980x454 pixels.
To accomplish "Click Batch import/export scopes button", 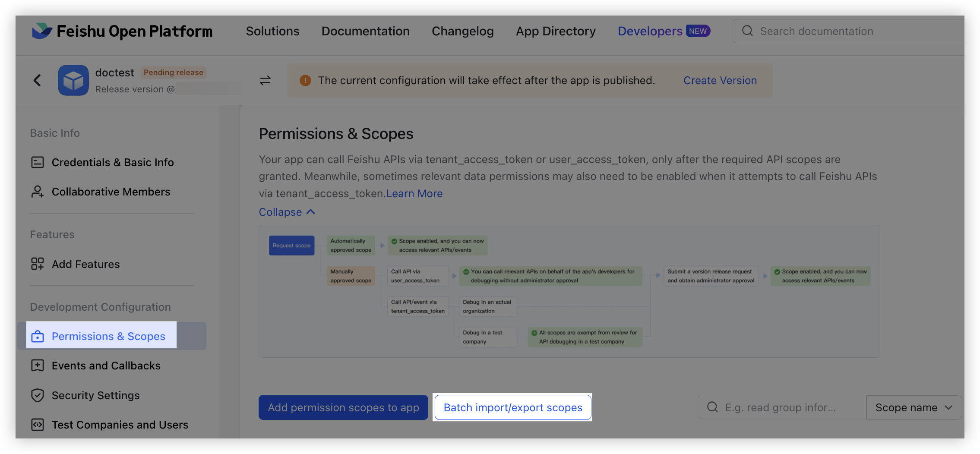I will click(513, 407).
